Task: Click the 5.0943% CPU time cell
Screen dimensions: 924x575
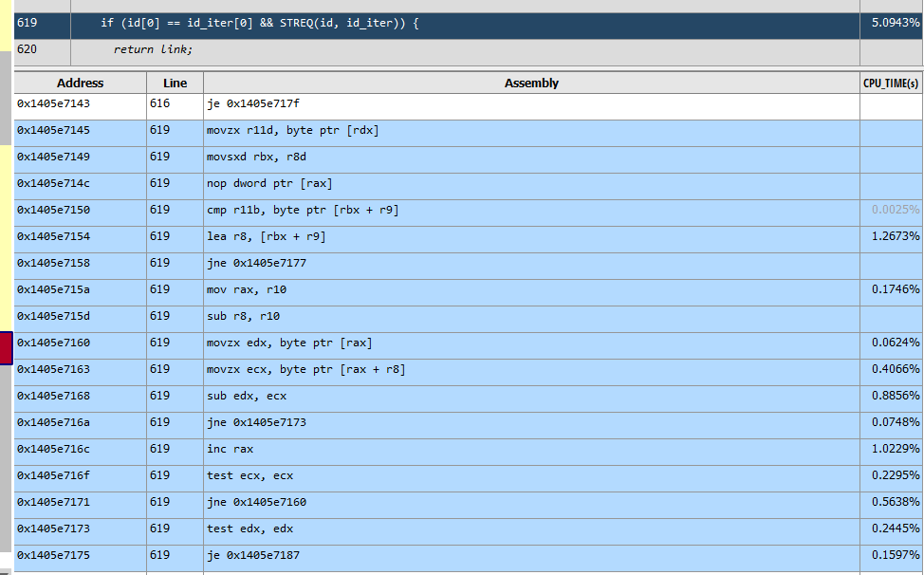Action: [889, 23]
